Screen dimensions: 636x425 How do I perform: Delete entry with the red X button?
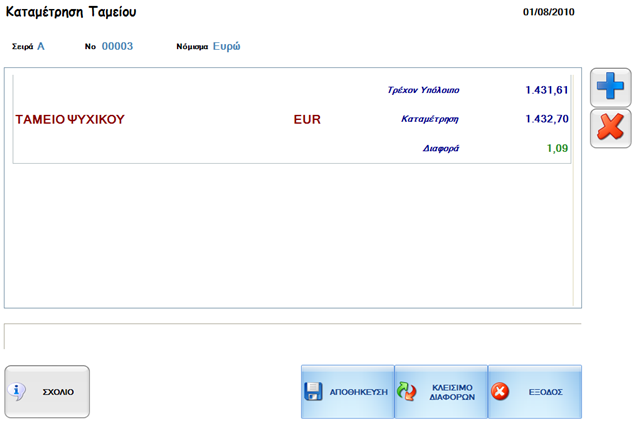coord(610,128)
